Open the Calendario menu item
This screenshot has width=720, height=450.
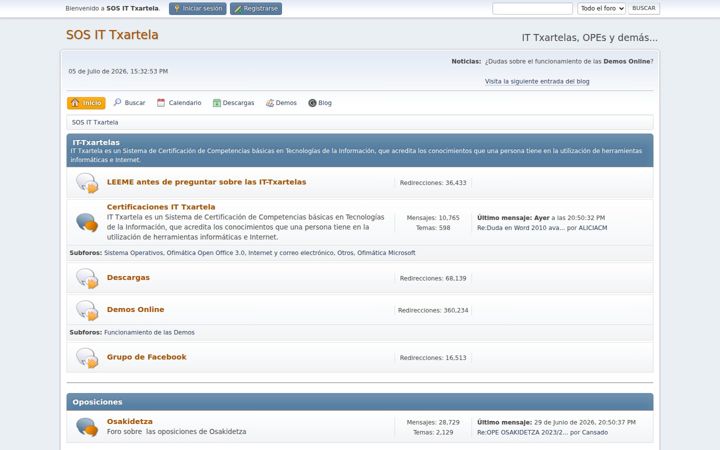179,103
